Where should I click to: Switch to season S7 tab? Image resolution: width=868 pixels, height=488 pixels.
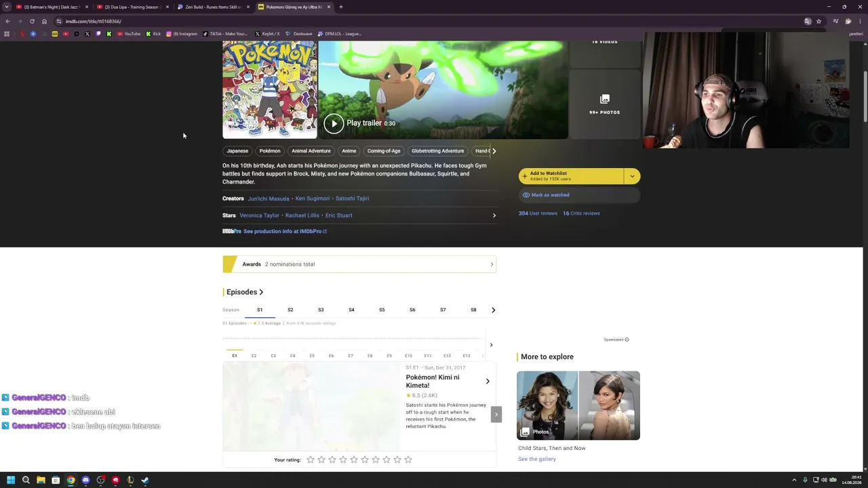pos(443,310)
